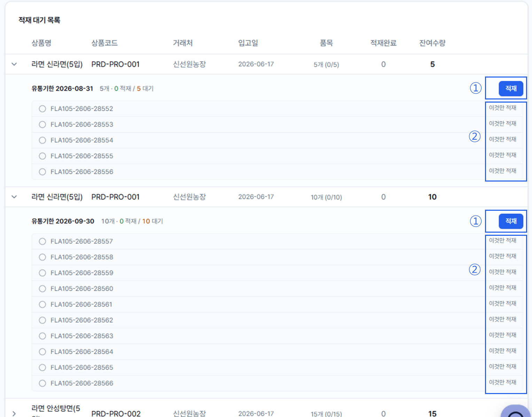532x417 pixels.
Task: Select radio for FLA105-2606-28565
Action: pyautogui.click(x=42, y=367)
